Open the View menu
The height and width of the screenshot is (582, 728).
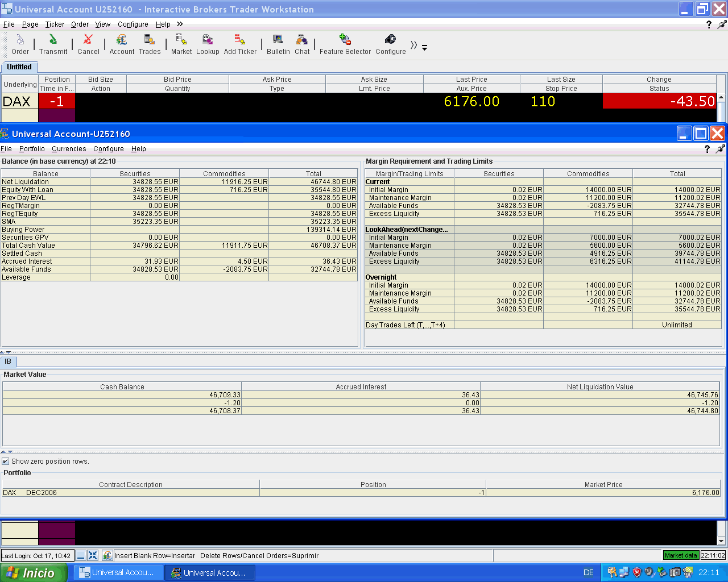tap(103, 24)
